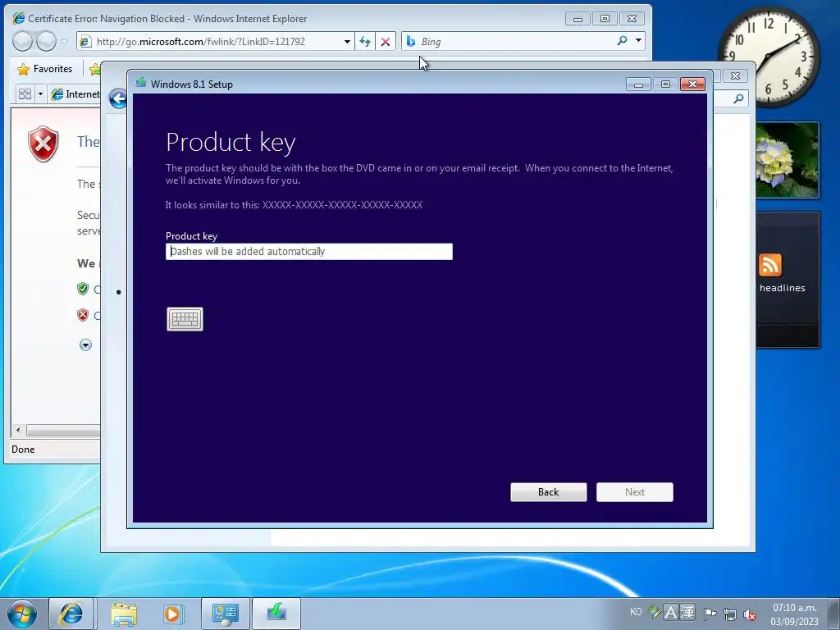
Task: Click Control Panel taskbar button
Action: point(225,614)
